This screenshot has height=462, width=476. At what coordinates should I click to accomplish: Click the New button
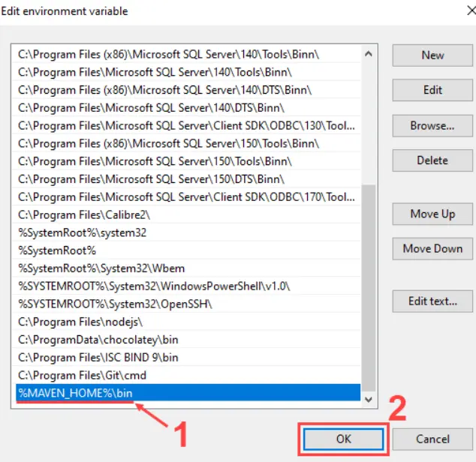coord(432,55)
